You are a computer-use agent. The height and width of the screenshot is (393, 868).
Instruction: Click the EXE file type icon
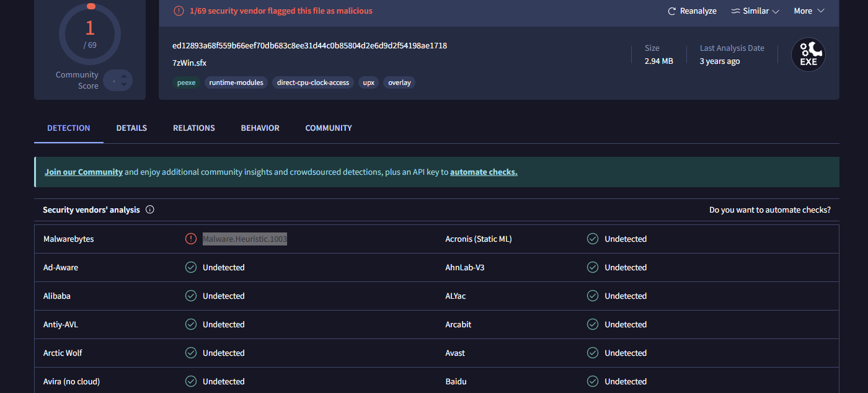pyautogui.click(x=808, y=55)
